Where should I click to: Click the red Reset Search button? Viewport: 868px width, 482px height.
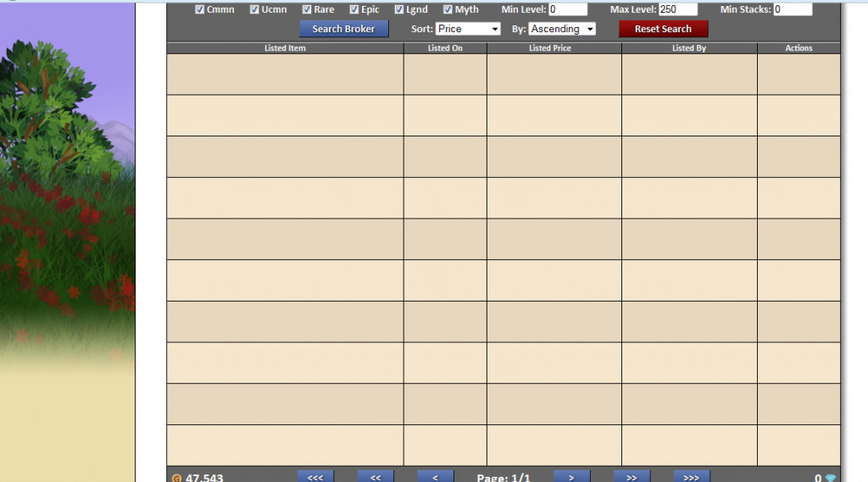663,29
